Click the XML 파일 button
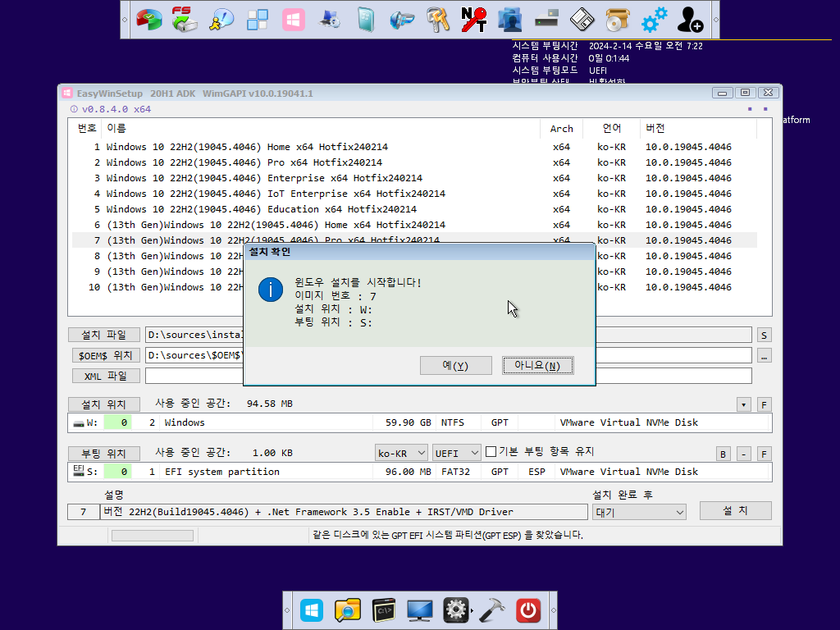Viewport: 840px width, 630px height. pyautogui.click(x=106, y=376)
